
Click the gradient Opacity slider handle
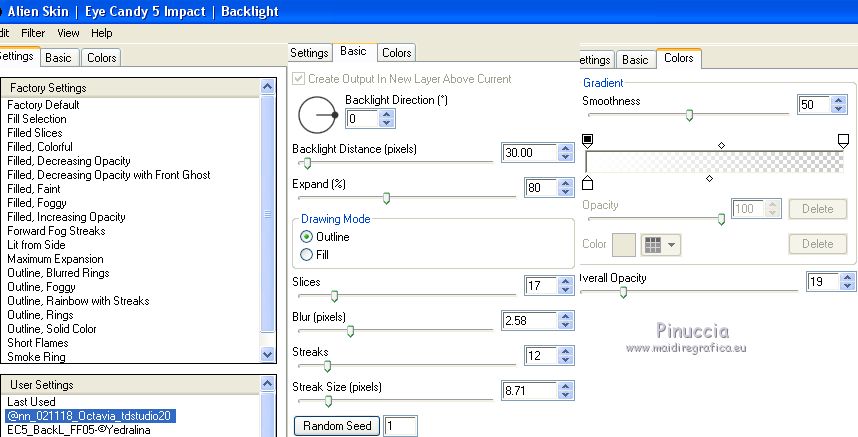pyautogui.click(x=721, y=219)
